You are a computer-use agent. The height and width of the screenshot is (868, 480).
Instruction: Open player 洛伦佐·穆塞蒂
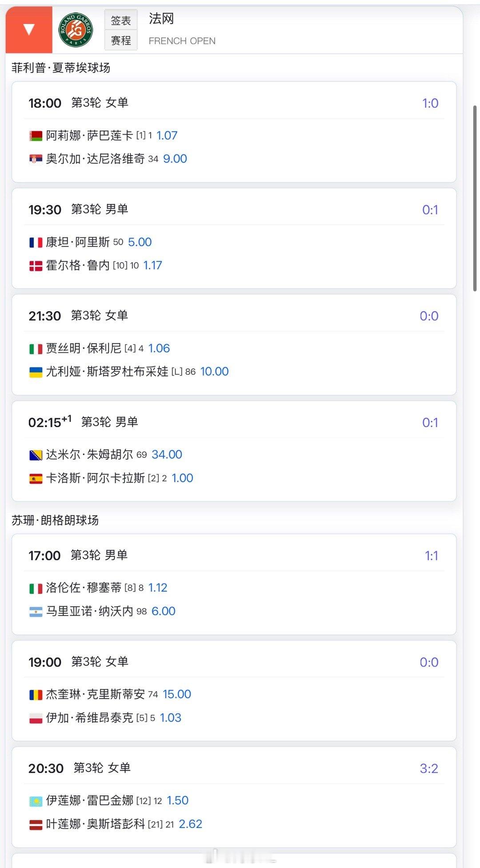tap(84, 588)
